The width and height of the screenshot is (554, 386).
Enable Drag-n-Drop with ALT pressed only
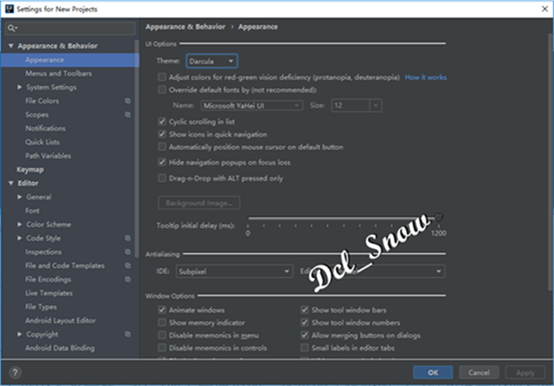pos(162,178)
